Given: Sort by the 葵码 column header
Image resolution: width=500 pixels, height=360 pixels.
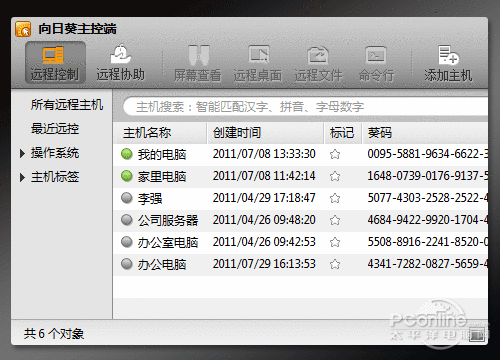Looking at the screenshot, I should 425,133.
